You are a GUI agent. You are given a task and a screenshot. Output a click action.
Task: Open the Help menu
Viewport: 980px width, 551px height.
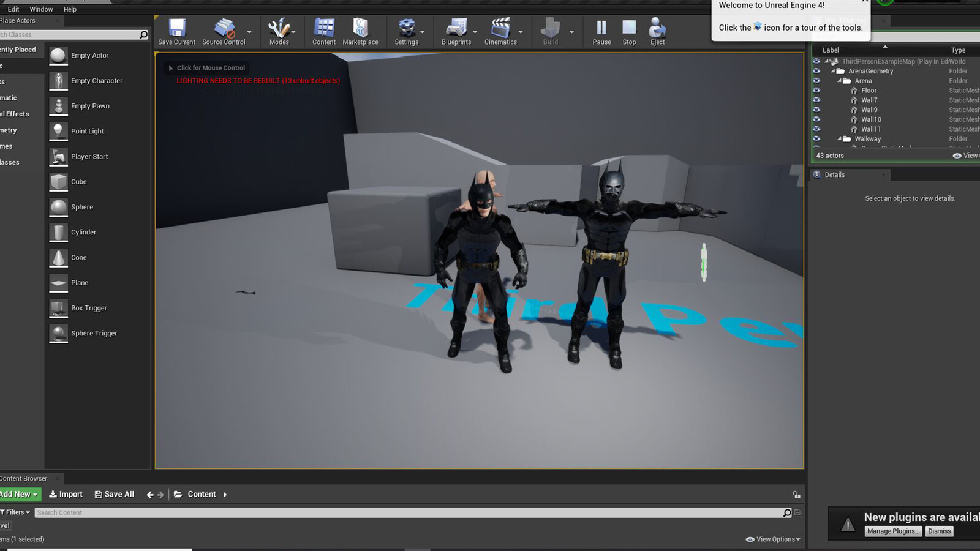coord(70,9)
